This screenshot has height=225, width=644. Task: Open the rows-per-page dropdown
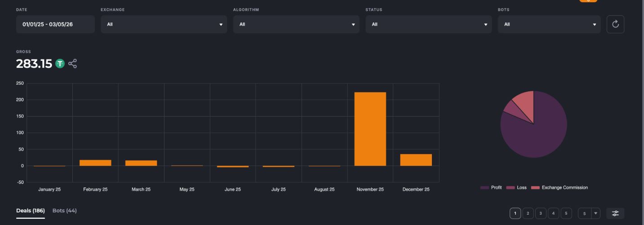589,213
